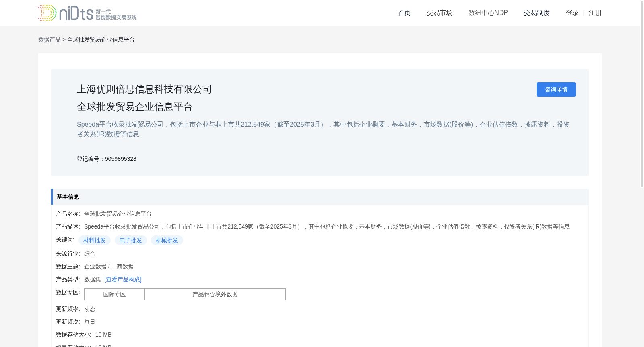Click the 产品包含境外数据 table cell
The image size is (644, 347).
(x=215, y=294)
